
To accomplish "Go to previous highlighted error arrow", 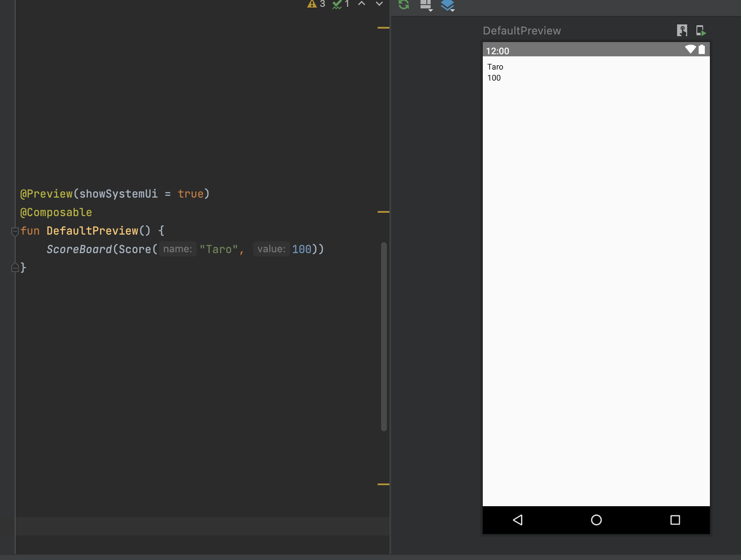I will (x=362, y=3).
